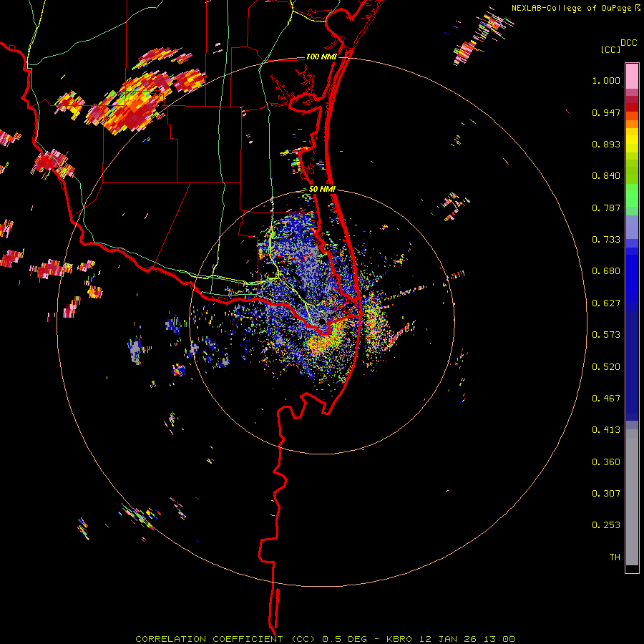Screen dimensions: 644x644
Task: Click the KBRO radar site center dot
Action: point(323,323)
